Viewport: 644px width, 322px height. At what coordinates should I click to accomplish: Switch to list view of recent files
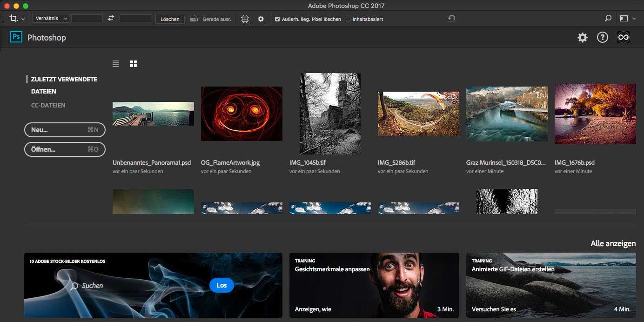pos(116,64)
